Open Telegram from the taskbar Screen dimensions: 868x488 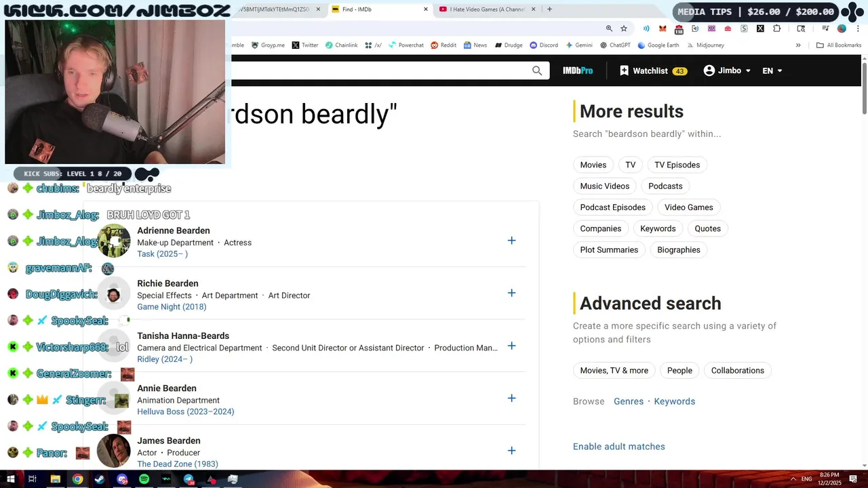tap(189, 479)
